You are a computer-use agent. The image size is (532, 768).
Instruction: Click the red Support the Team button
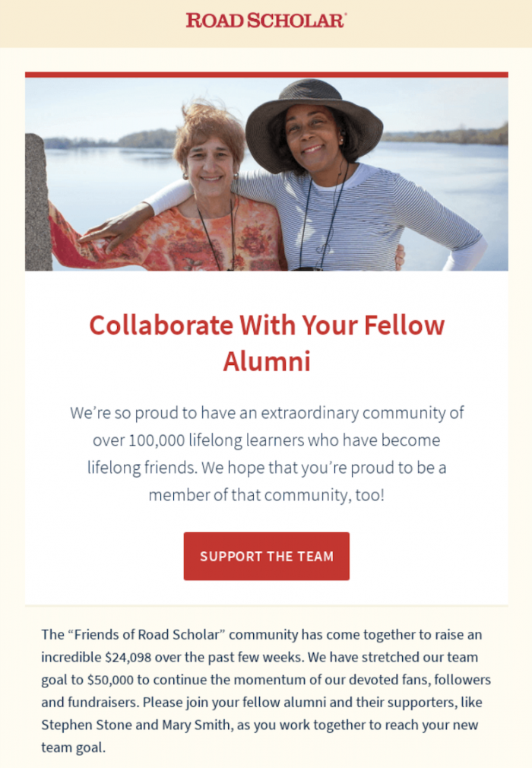266,556
